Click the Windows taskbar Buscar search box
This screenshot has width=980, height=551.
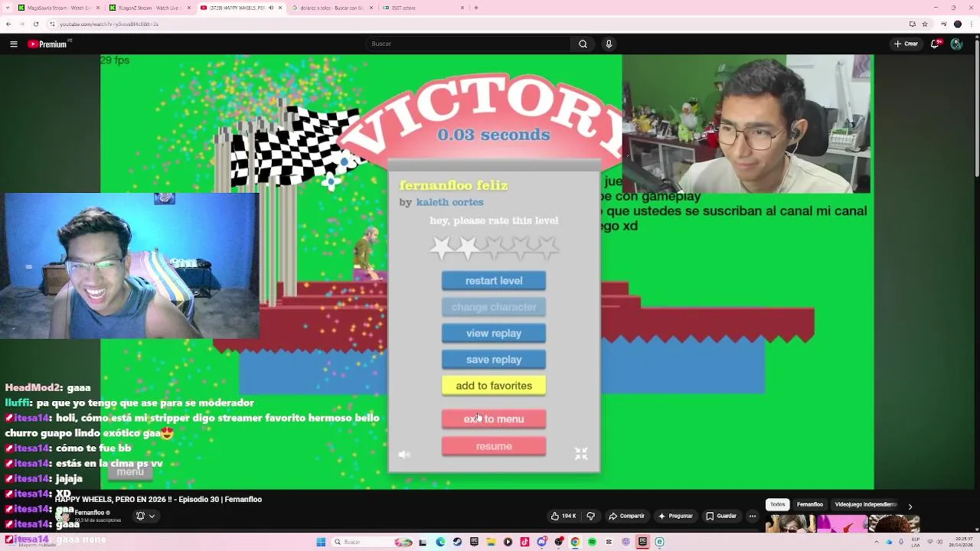(373, 542)
